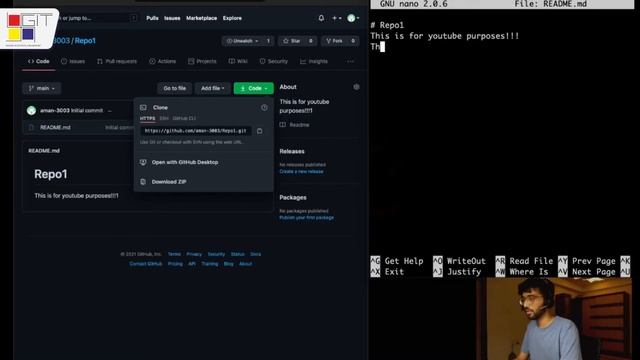Select the Code repository tab
The height and width of the screenshot is (360, 640).
(x=39, y=61)
